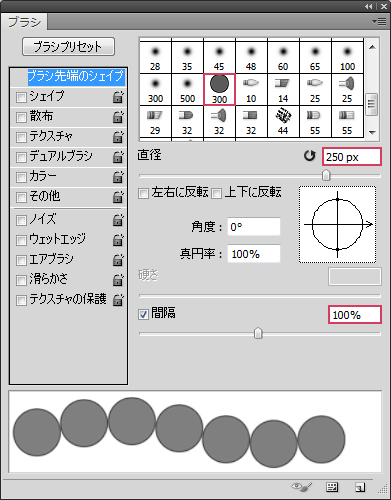Click the restore original size icon beside 直径
This screenshot has height=500, width=391.
coord(310,156)
